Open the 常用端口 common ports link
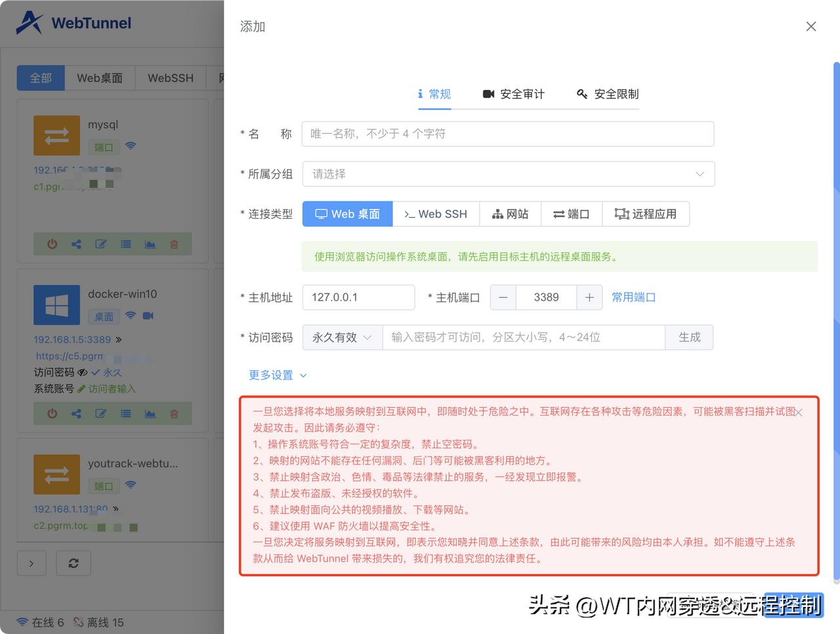The image size is (840, 634). (633, 297)
